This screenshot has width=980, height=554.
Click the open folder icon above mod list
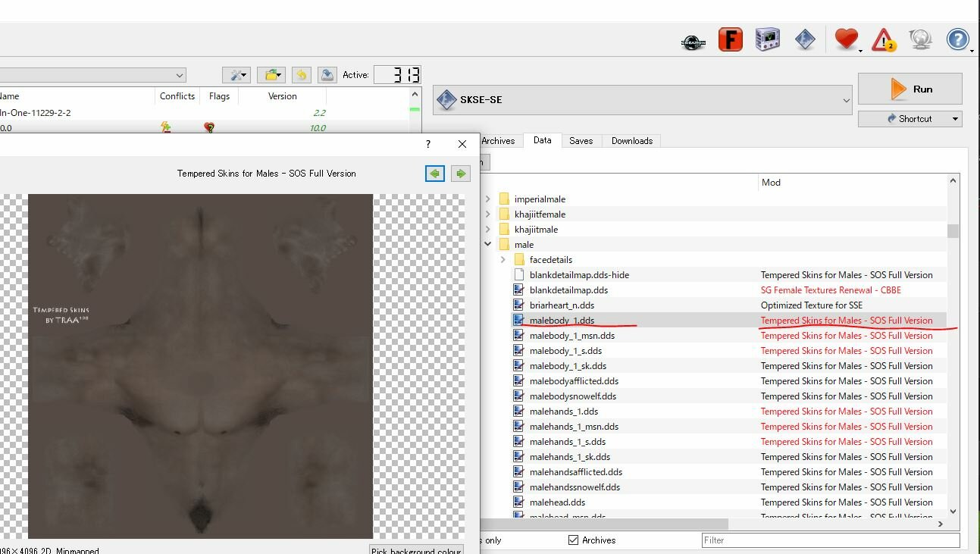click(271, 74)
